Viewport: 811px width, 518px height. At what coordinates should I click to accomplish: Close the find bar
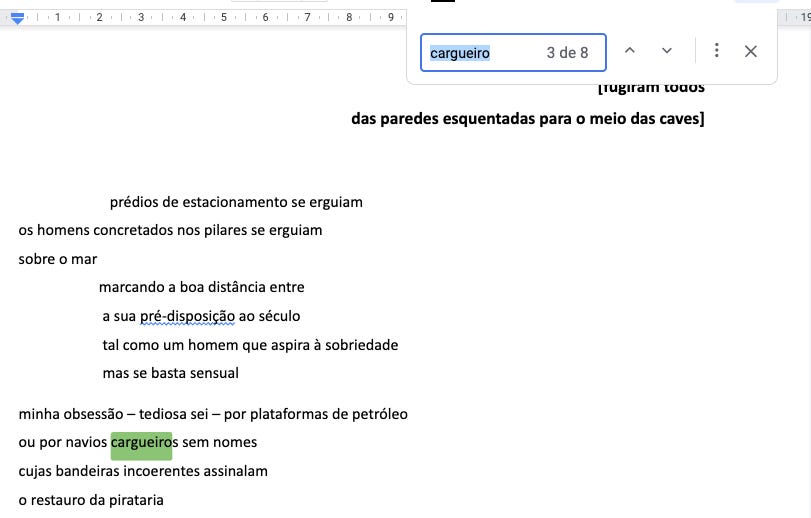tap(750, 51)
